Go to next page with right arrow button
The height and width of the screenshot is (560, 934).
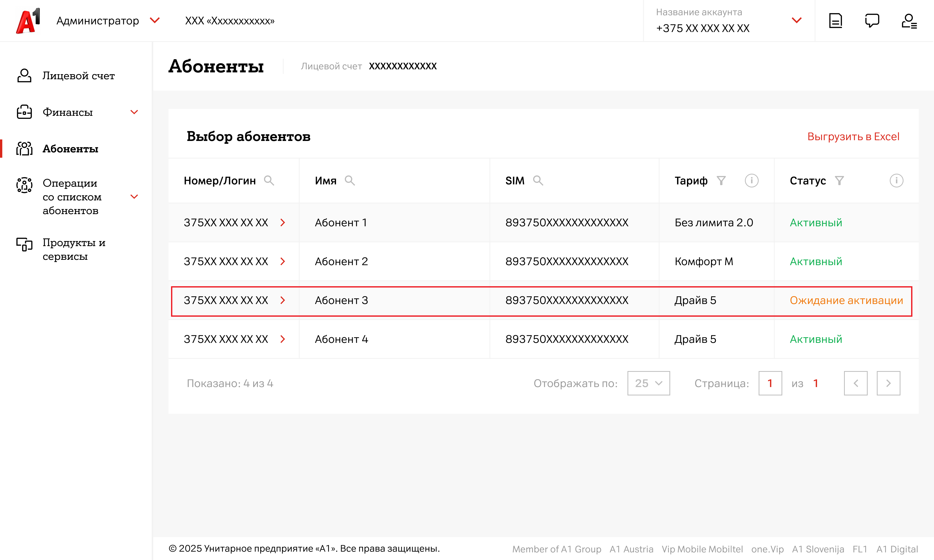(x=888, y=383)
